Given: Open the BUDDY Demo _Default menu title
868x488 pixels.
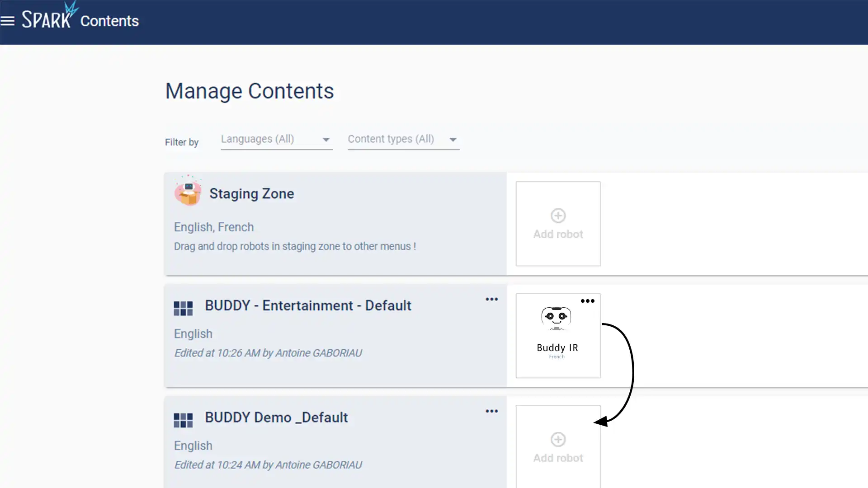Looking at the screenshot, I should (276, 418).
